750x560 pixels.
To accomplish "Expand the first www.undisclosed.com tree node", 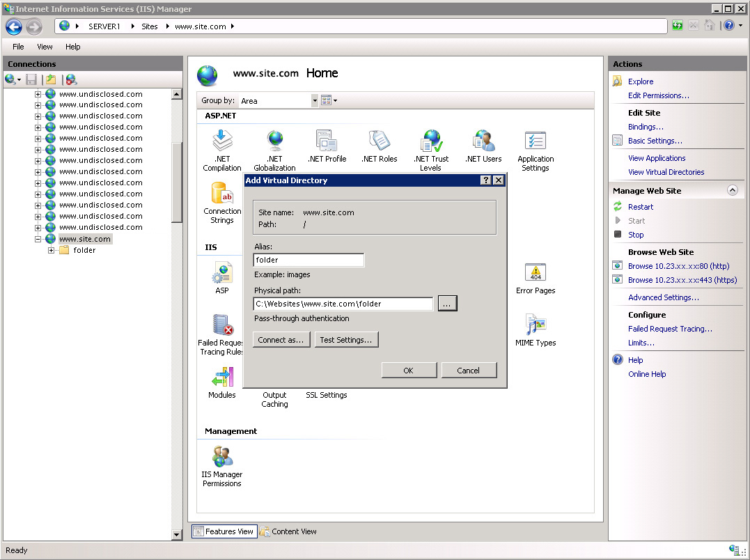I will pyautogui.click(x=38, y=94).
